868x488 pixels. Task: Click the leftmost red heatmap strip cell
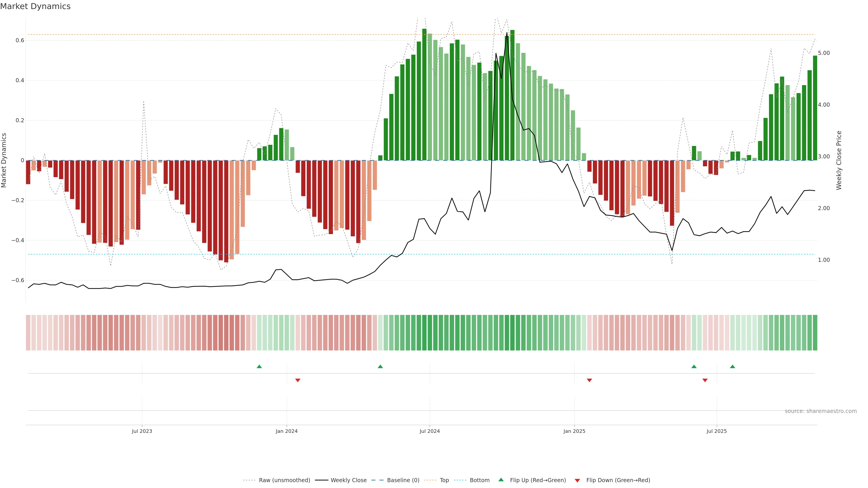pos(28,333)
